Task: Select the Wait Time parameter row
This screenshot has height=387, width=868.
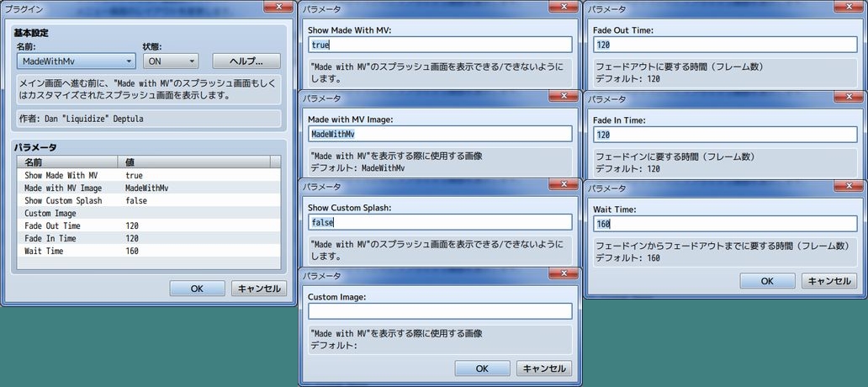Action: click(148, 252)
